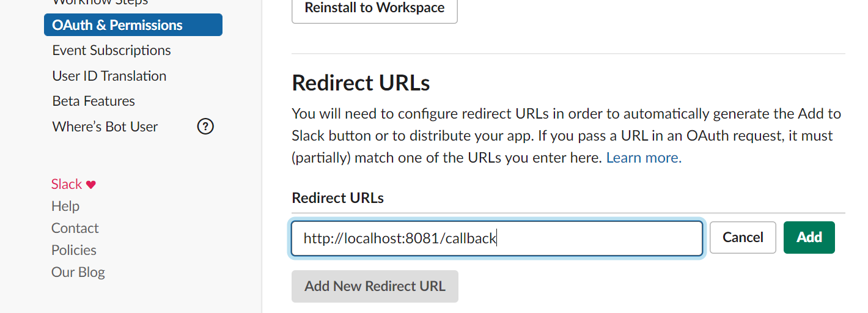
Task: Cancel the redirect URL entry
Action: coord(742,237)
